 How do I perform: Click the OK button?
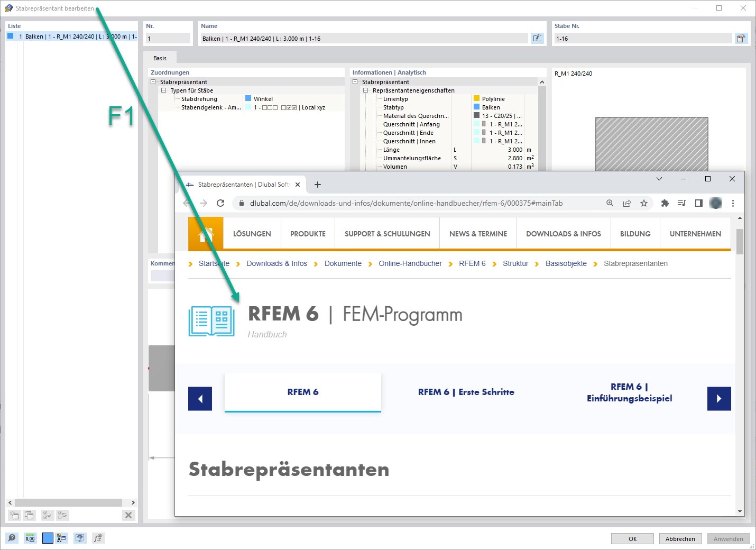[x=632, y=538]
